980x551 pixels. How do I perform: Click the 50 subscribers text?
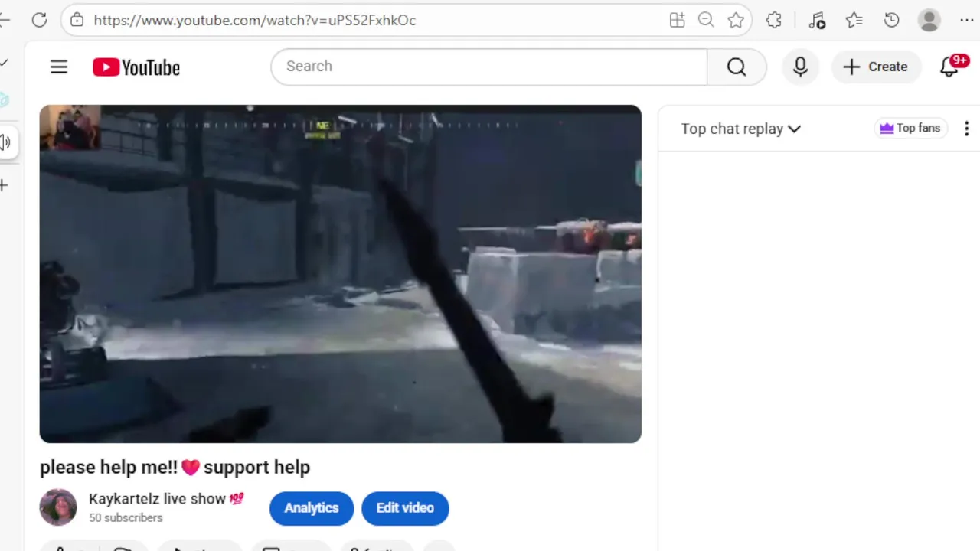point(126,518)
